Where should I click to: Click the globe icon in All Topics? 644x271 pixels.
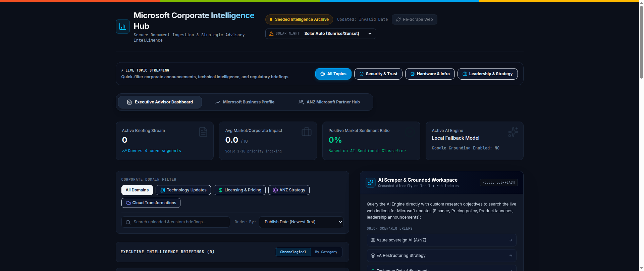pyautogui.click(x=323, y=74)
